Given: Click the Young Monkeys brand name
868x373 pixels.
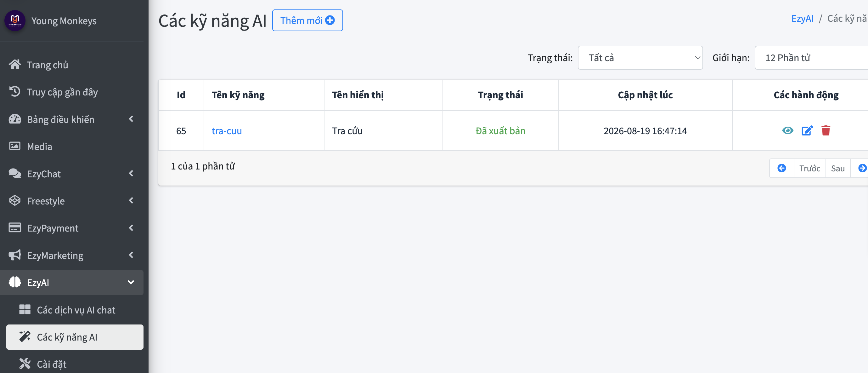Looking at the screenshot, I should pyautogui.click(x=64, y=21).
